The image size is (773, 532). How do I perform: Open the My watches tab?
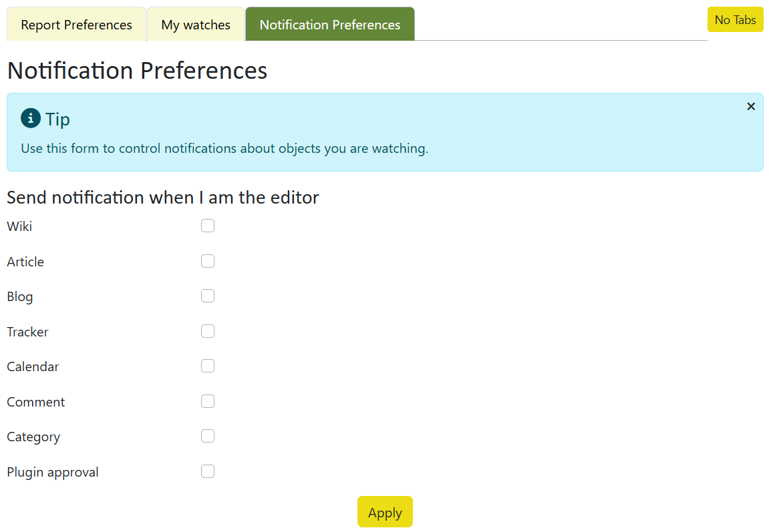196,24
